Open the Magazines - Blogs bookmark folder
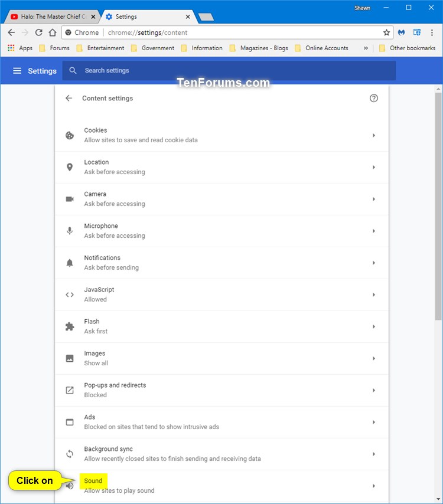The image size is (443, 504). (259, 48)
